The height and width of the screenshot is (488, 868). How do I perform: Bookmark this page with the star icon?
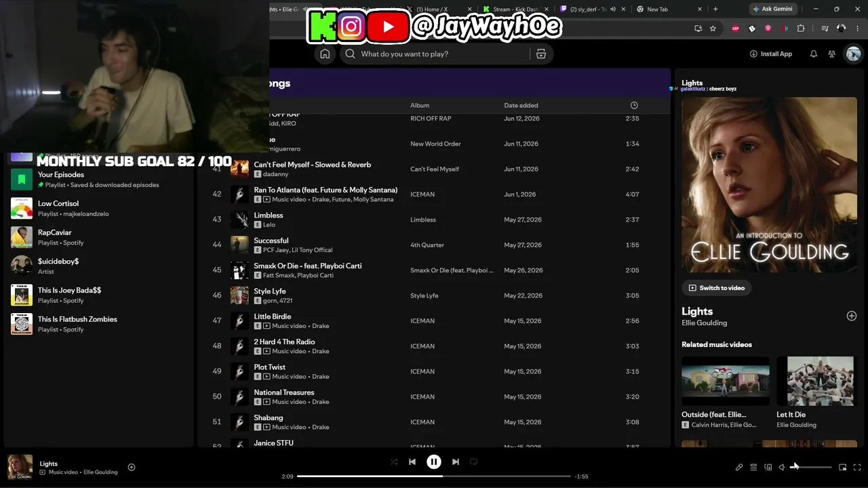click(x=713, y=28)
